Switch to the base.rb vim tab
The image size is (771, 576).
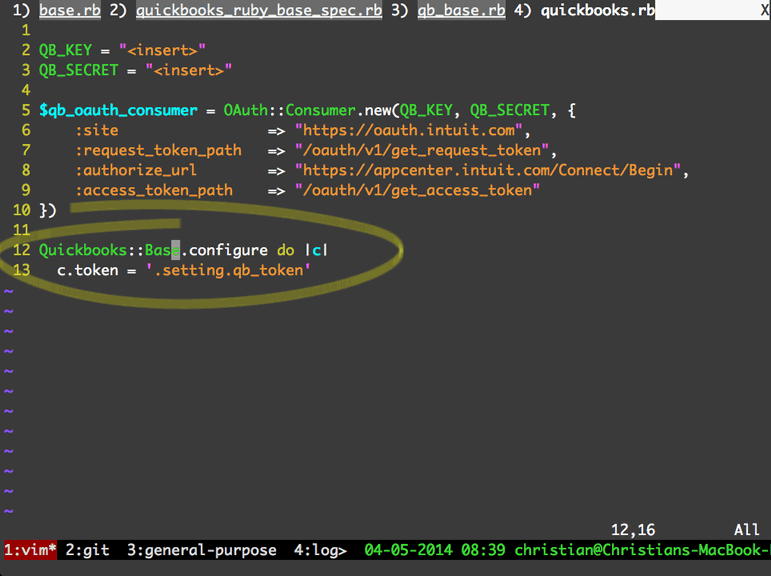70,10
